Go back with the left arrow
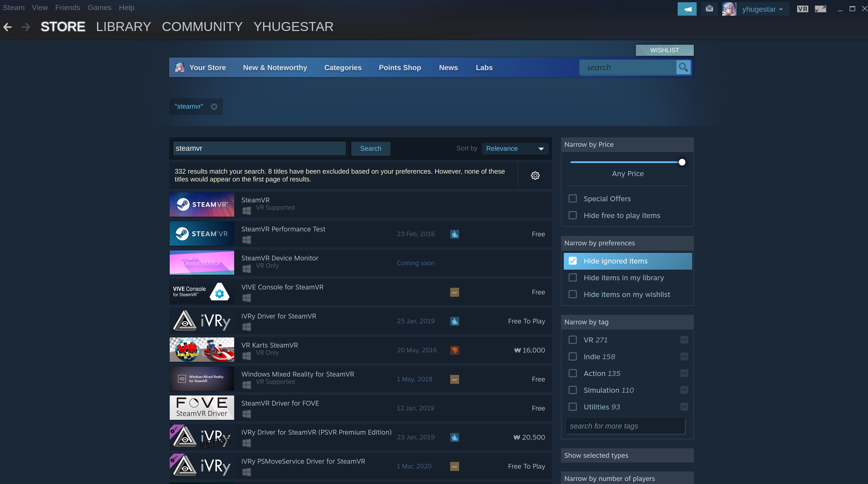Screen dimensions: 868x484 [x=8, y=27]
